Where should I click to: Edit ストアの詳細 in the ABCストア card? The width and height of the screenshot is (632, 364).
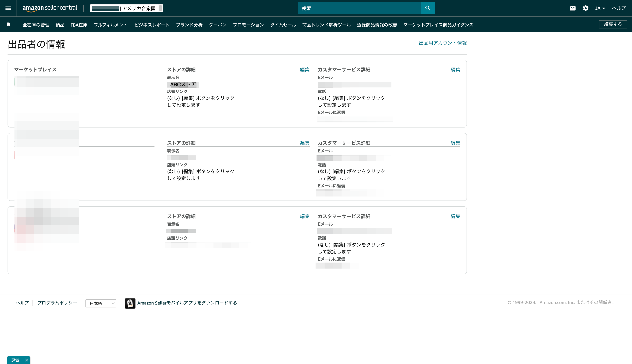[x=305, y=70]
